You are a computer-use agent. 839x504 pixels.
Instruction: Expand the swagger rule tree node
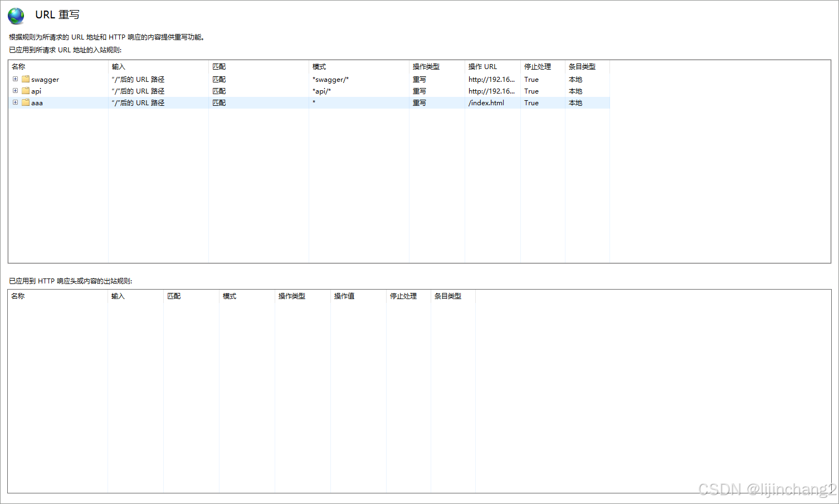16,79
